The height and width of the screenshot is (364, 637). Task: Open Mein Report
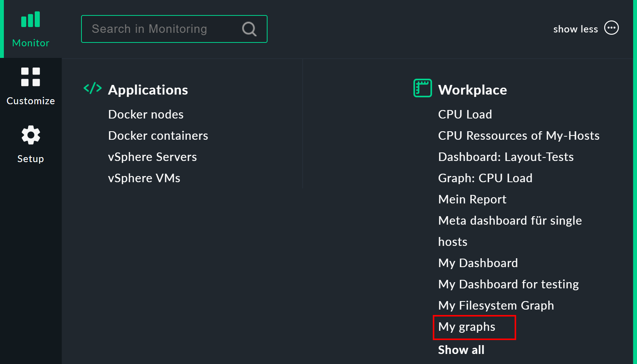[472, 199]
